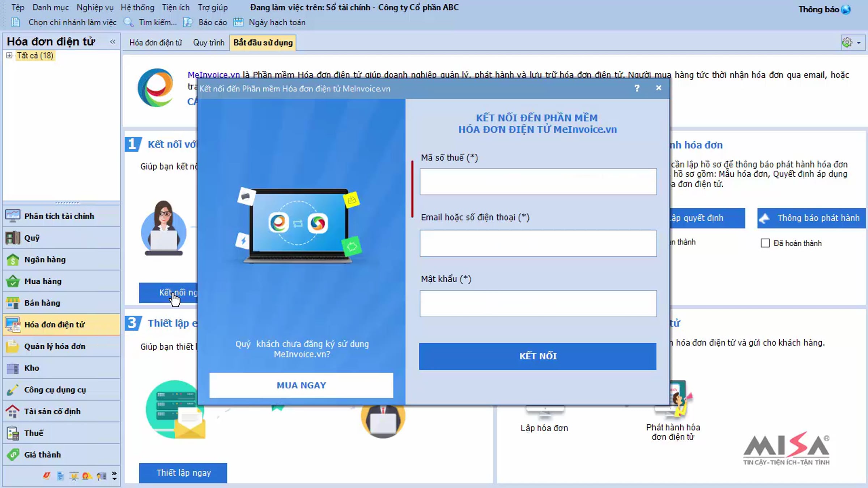The height and width of the screenshot is (488, 868).
Task: Click Chọn chi nhánh làm việc toolbar item
Action: (x=64, y=22)
